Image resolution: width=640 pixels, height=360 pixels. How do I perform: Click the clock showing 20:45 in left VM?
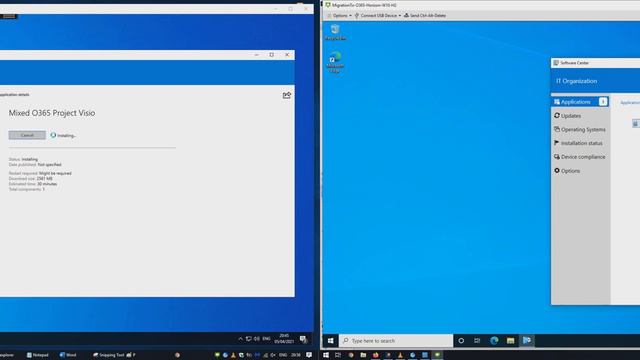(284, 339)
